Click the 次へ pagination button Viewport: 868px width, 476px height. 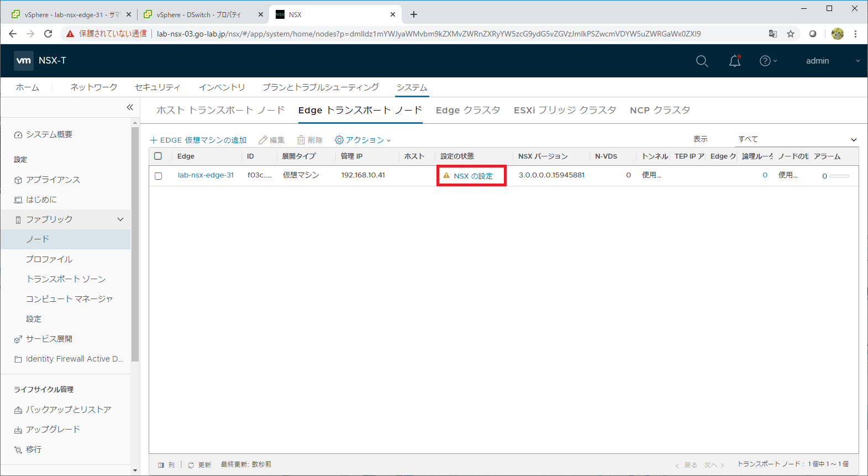click(x=714, y=465)
